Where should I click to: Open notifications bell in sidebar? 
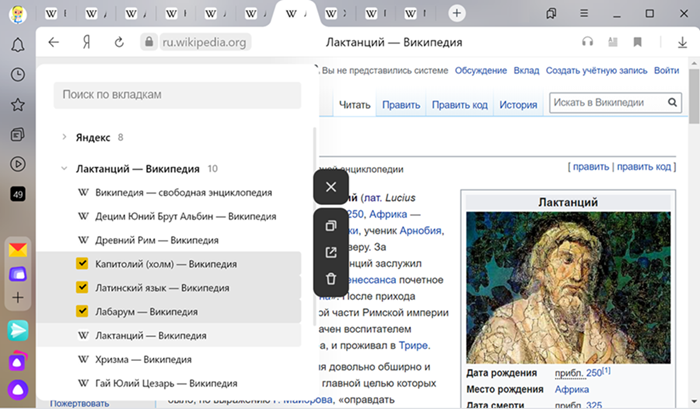pyautogui.click(x=18, y=45)
